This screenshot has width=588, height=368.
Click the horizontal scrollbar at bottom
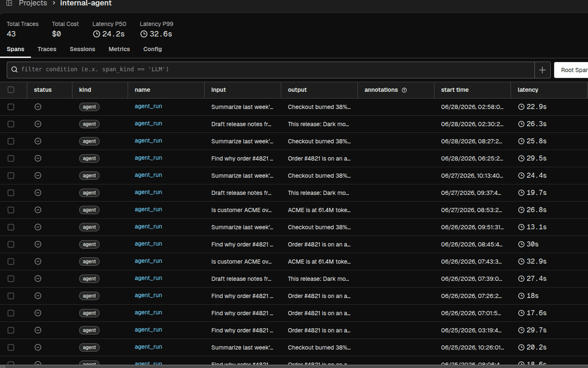[294, 366]
